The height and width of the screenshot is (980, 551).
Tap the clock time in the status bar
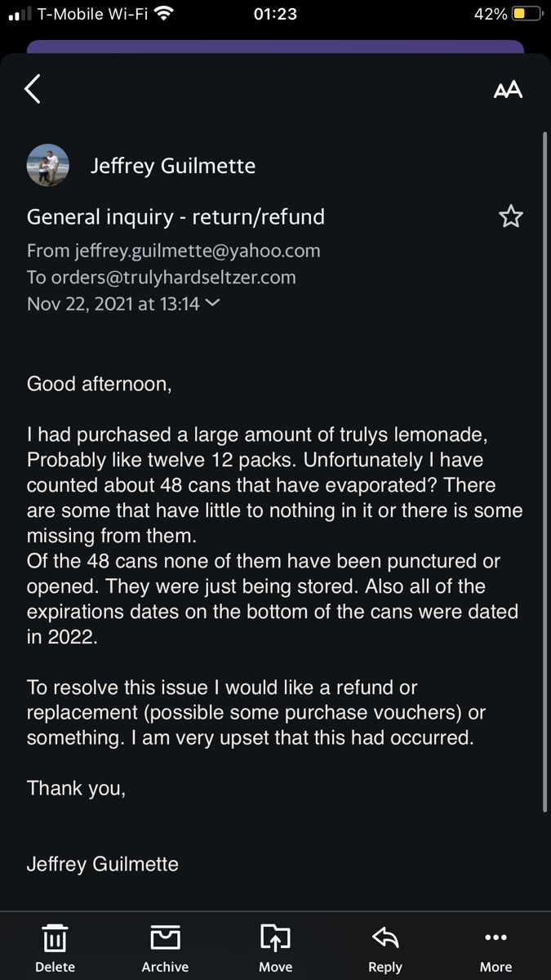pyautogui.click(x=275, y=14)
